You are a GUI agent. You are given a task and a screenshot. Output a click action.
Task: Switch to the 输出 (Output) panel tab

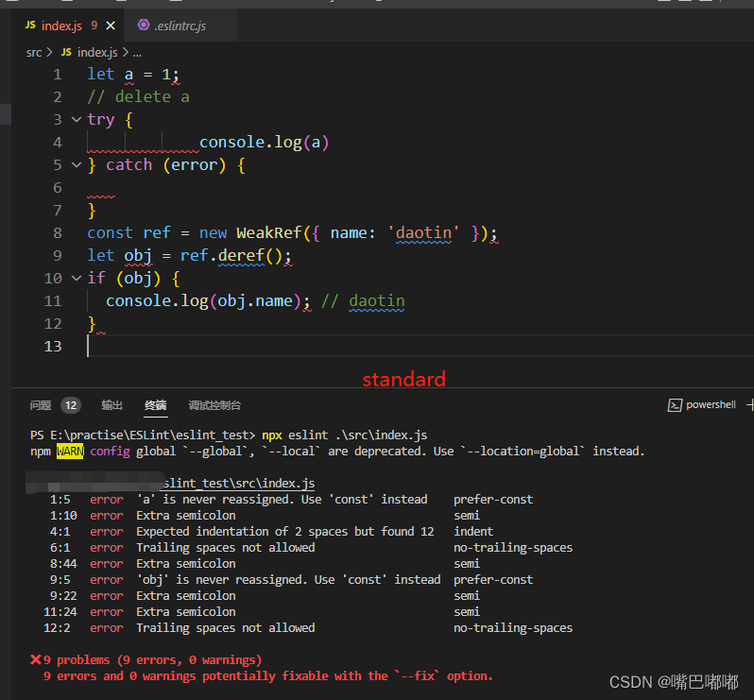coord(112,405)
